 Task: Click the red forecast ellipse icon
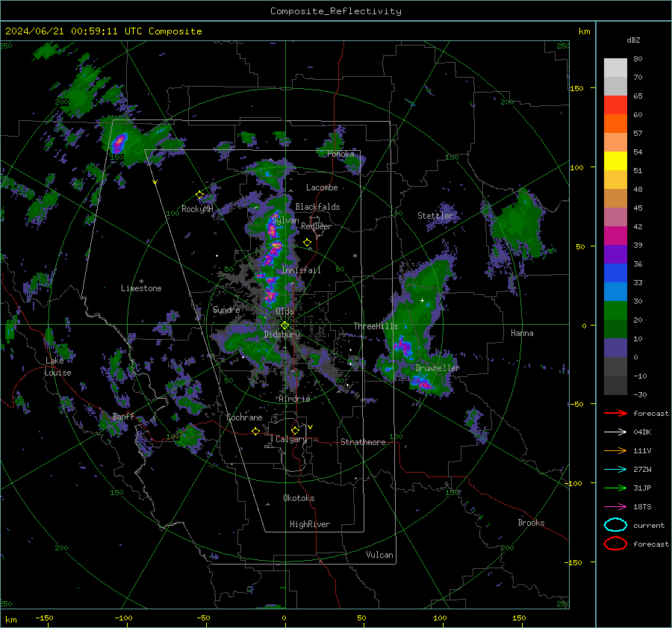[x=615, y=544]
